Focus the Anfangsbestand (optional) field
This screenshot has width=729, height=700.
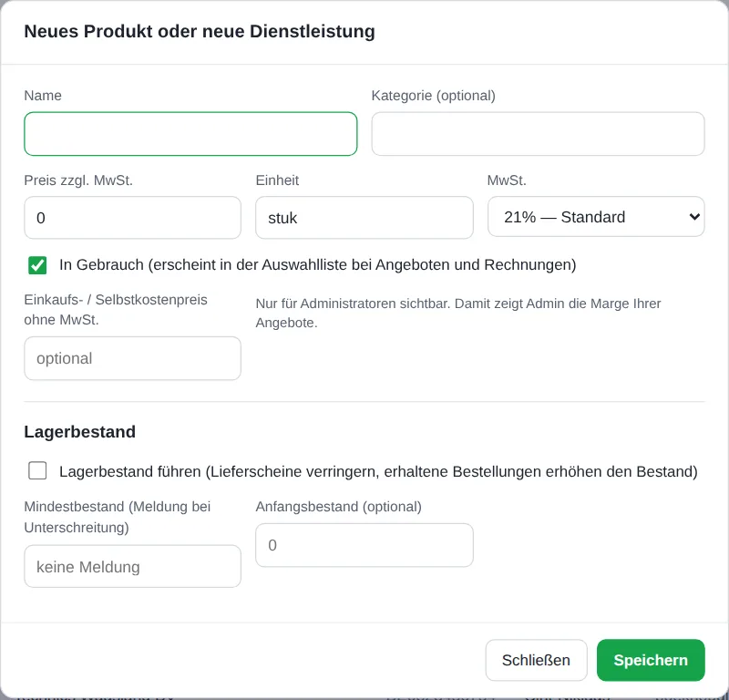[364, 545]
